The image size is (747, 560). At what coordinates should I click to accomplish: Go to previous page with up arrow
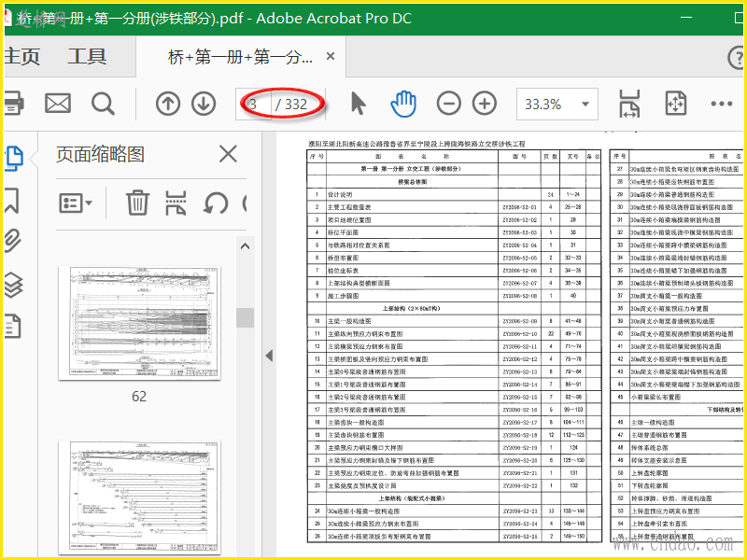click(x=168, y=104)
